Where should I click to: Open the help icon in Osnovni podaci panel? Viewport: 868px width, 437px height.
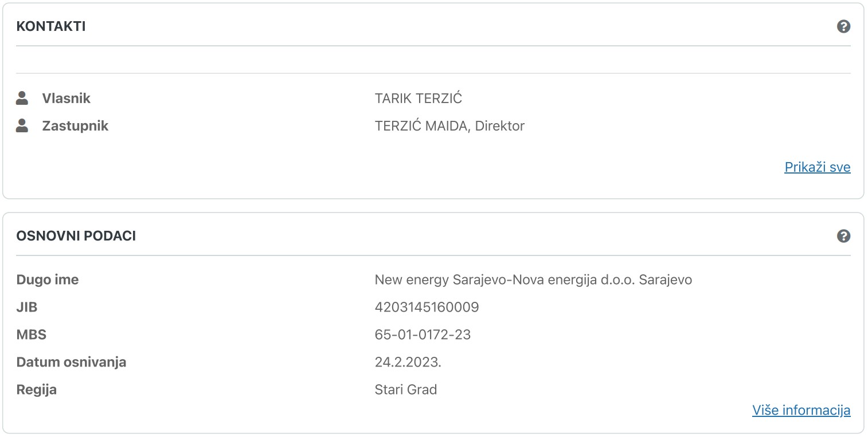tap(843, 236)
